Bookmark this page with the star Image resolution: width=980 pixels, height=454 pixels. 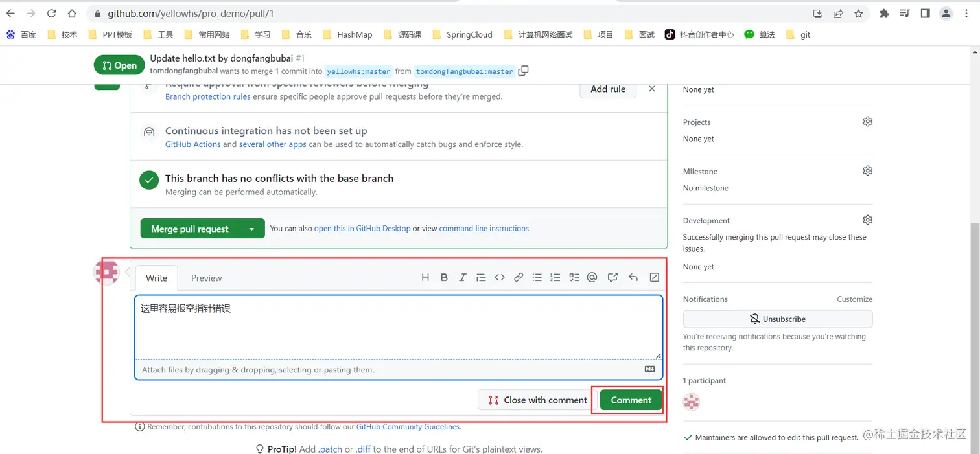pyautogui.click(x=859, y=13)
